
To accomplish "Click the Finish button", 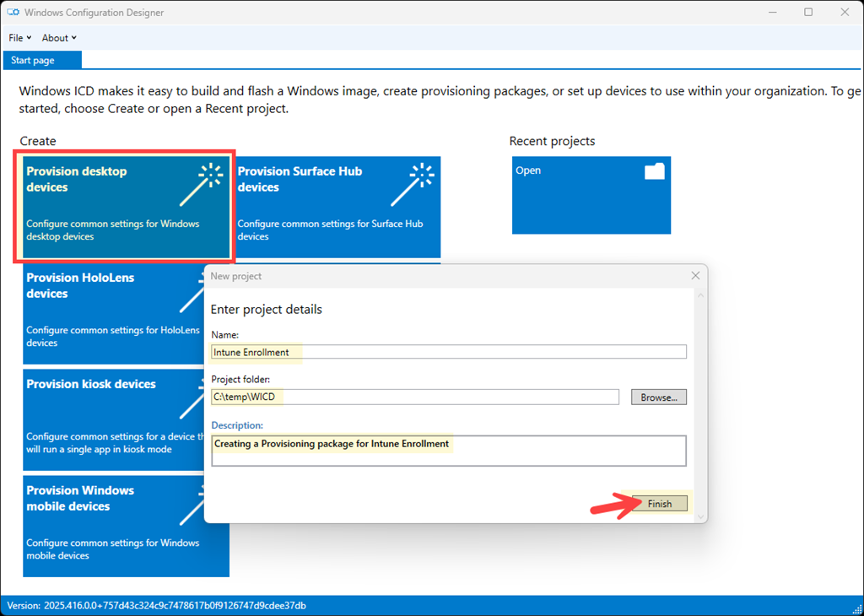I will [660, 504].
